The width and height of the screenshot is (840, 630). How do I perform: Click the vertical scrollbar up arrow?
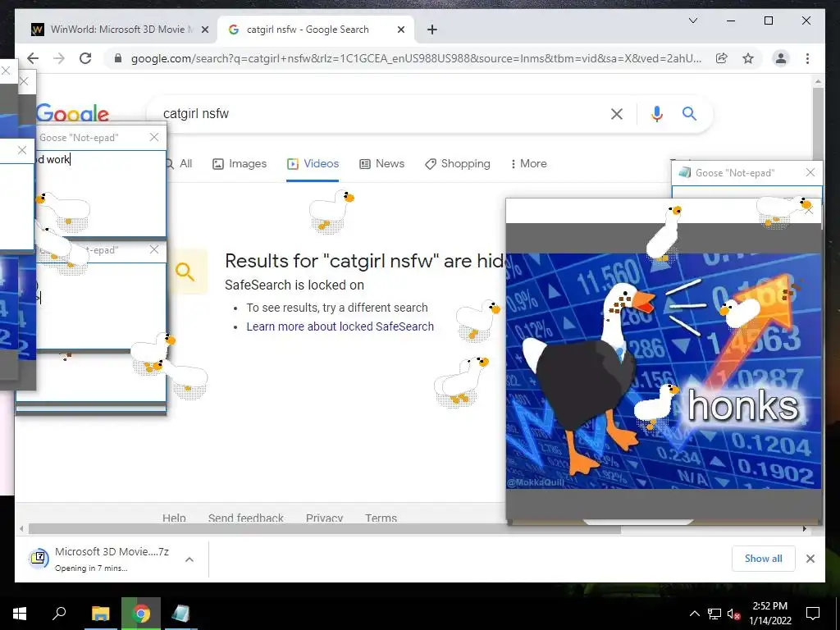(x=818, y=82)
